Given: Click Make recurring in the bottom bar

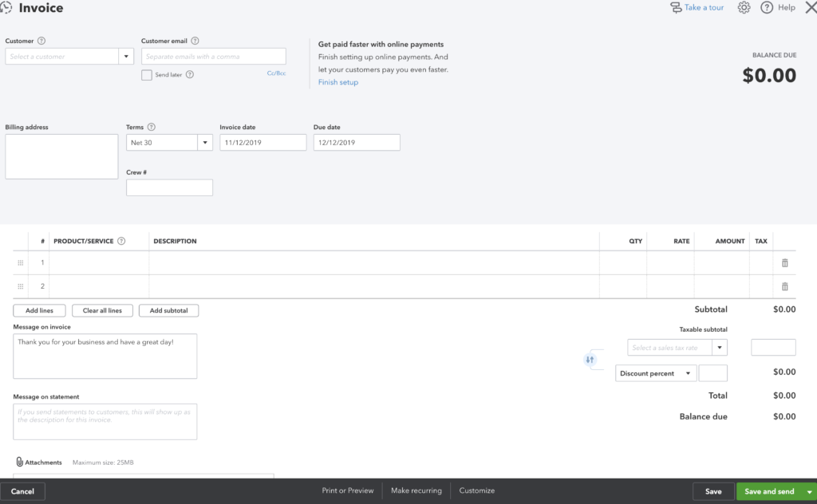Looking at the screenshot, I should 416,490.
